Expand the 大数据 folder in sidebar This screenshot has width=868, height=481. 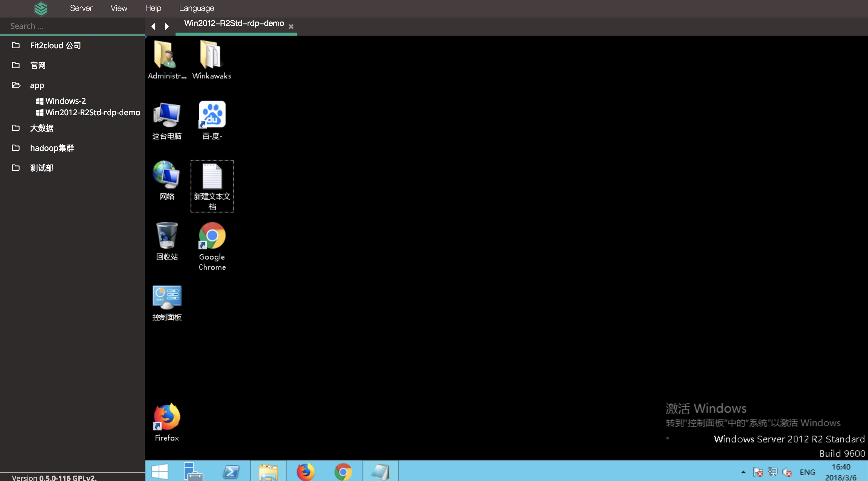[42, 128]
